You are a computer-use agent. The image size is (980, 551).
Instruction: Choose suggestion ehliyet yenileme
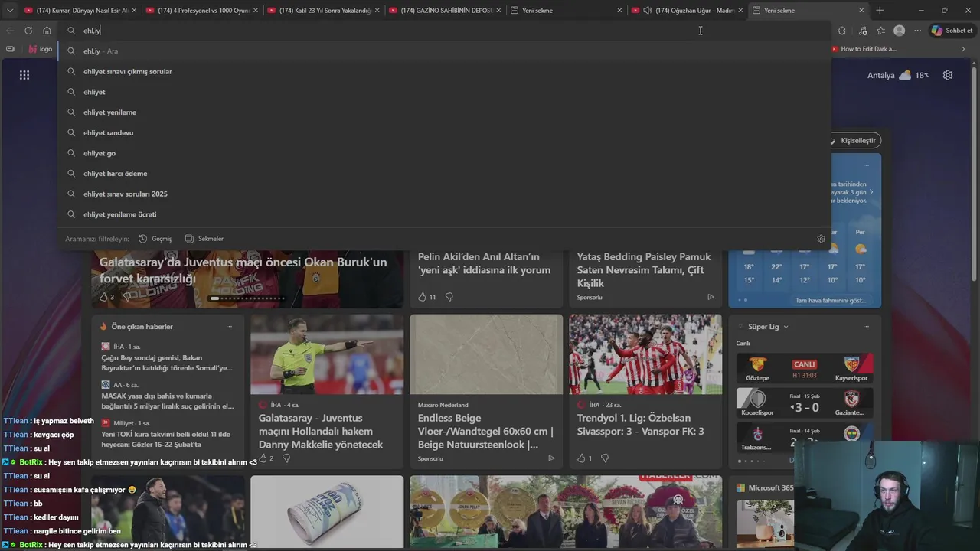(444, 112)
